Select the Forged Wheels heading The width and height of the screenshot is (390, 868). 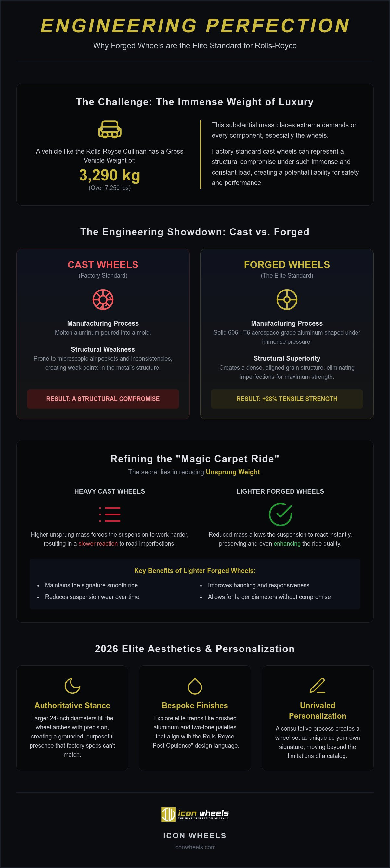click(287, 265)
